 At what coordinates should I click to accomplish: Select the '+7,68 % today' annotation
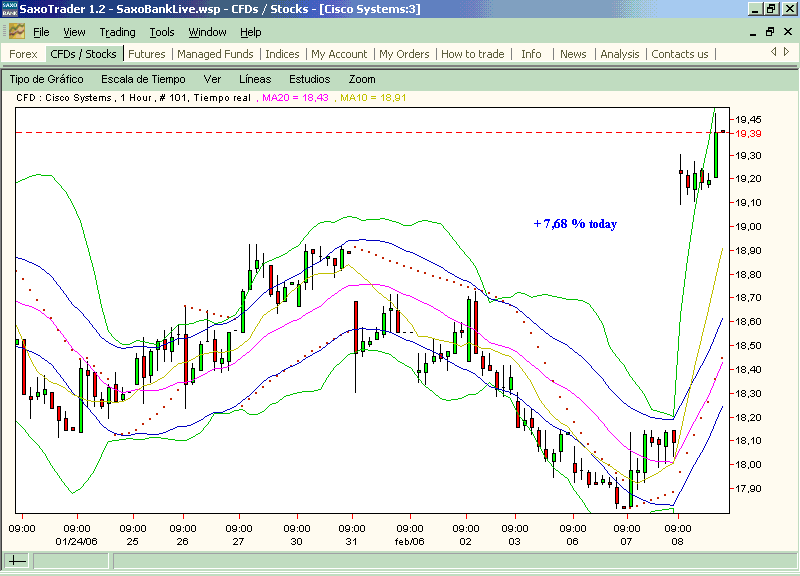click(575, 224)
